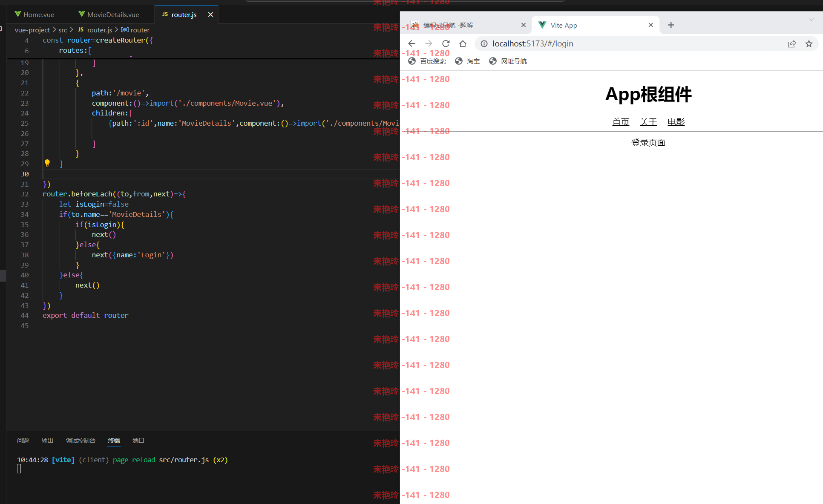Open the browser home page icon

(463, 43)
